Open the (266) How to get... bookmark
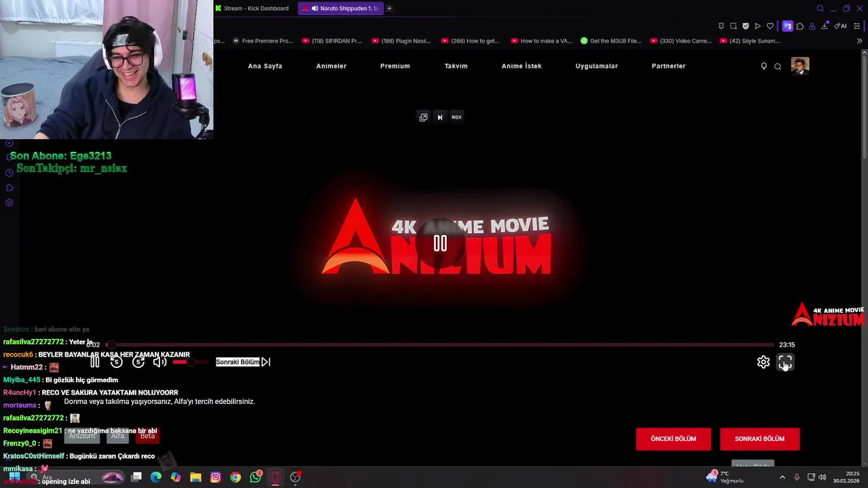 coord(470,41)
